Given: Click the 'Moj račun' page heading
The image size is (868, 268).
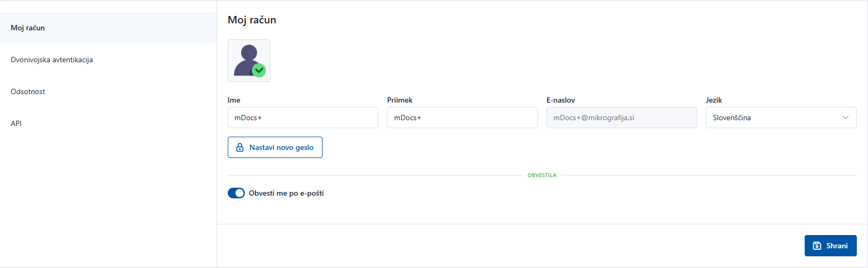Looking at the screenshot, I should 252,20.
